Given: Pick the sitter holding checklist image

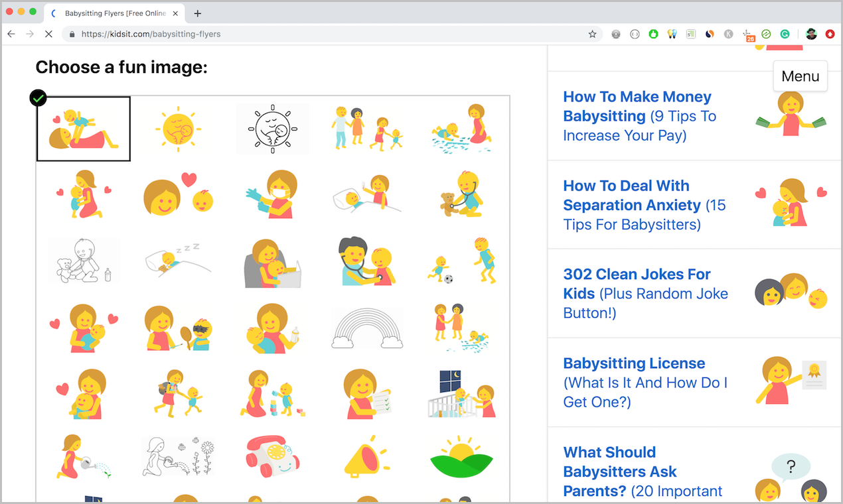Looking at the screenshot, I should (x=368, y=394).
